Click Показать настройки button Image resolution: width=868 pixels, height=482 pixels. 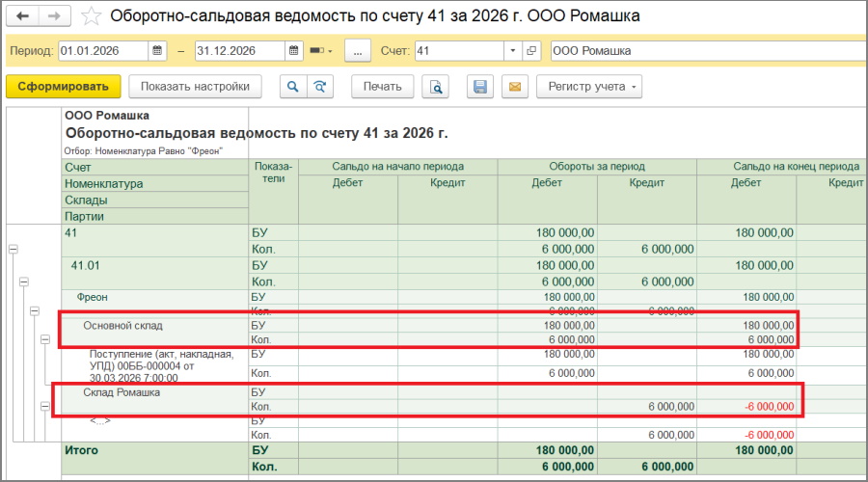(x=195, y=87)
